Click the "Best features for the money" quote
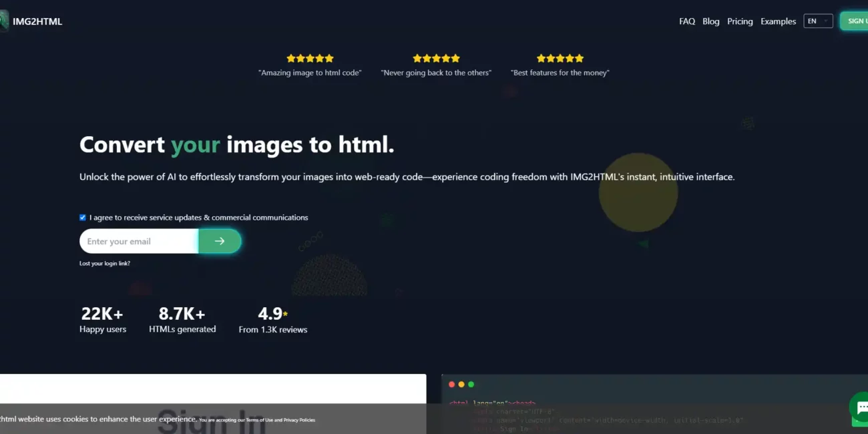The width and height of the screenshot is (868, 434). 560,73
